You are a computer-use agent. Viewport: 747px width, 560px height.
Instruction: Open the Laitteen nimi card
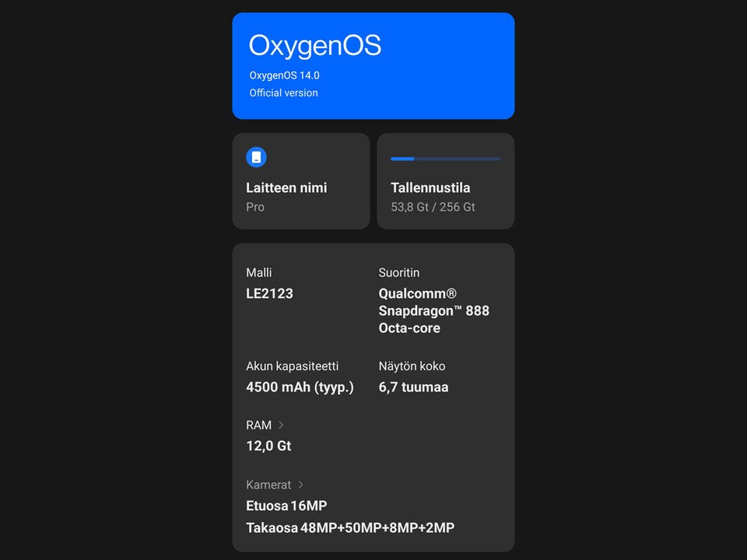click(x=301, y=181)
